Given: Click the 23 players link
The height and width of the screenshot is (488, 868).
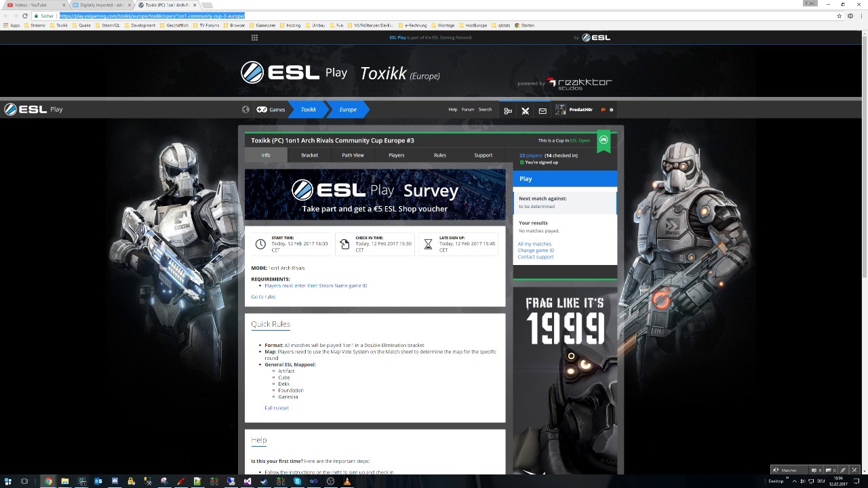Looking at the screenshot, I should pyautogui.click(x=531, y=155).
